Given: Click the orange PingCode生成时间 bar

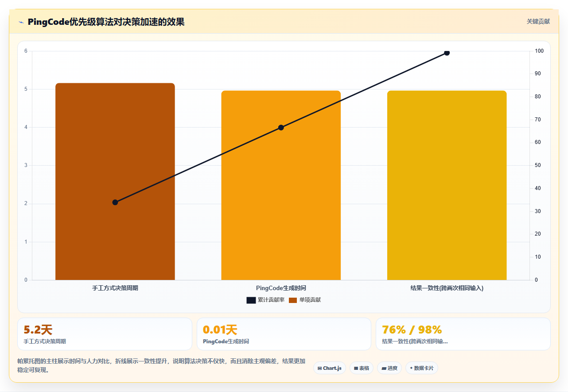Looking at the screenshot, I should point(281,185).
